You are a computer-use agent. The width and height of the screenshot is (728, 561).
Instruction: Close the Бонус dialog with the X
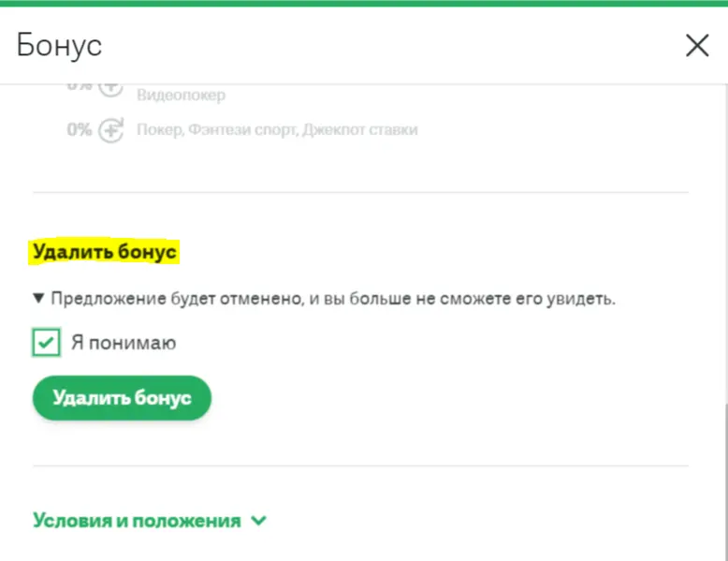coord(697,45)
